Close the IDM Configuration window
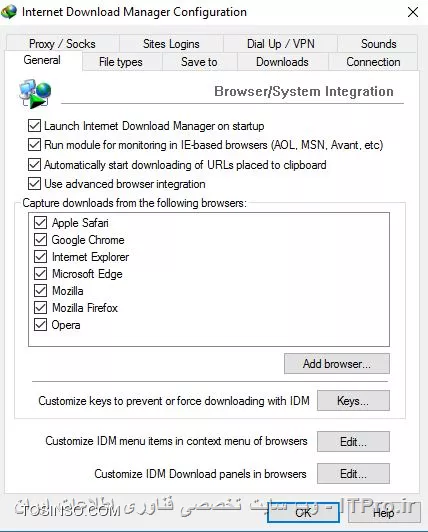Screen dimensions: 428x532 (413, 12)
